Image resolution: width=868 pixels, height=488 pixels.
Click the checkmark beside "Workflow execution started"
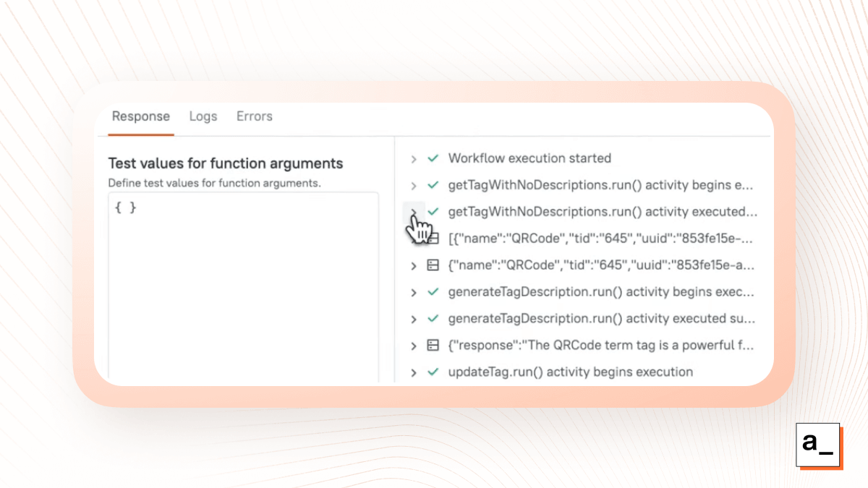[x=432, y=158]
